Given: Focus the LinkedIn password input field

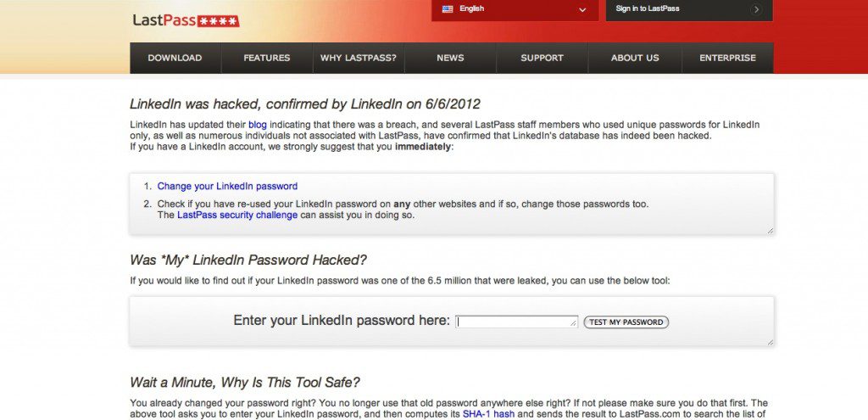Looking at the screenshot, I should 516,322.
